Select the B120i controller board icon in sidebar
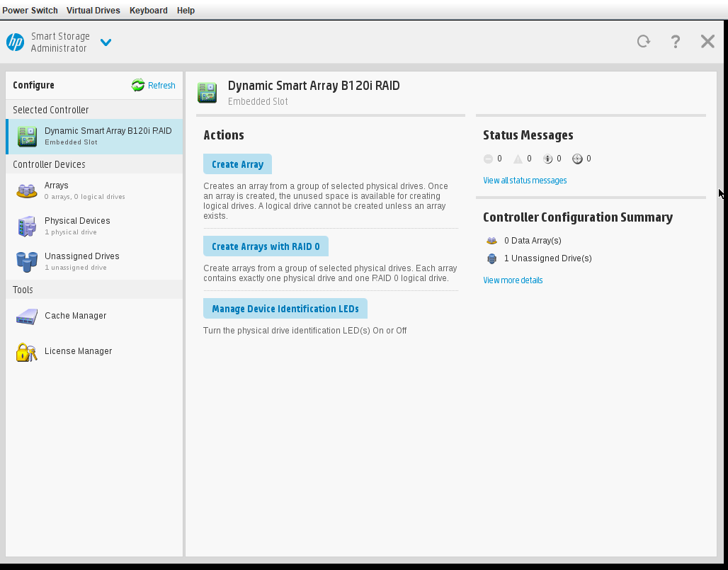Screen dimensions: 728x570 coord(27,137)
